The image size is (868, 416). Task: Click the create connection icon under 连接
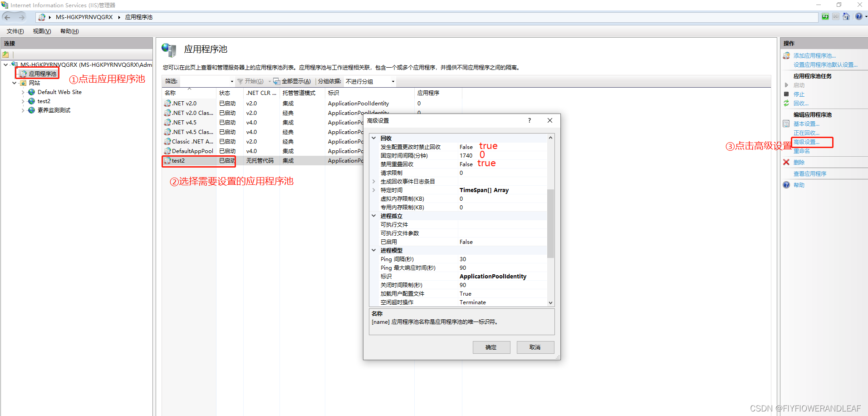[6, 54]
